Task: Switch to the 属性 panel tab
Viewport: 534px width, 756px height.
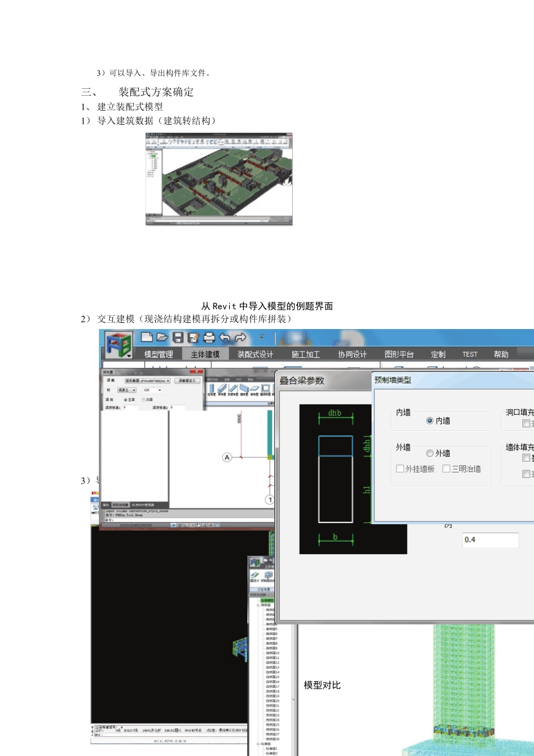Action: [x=105, y=505]
